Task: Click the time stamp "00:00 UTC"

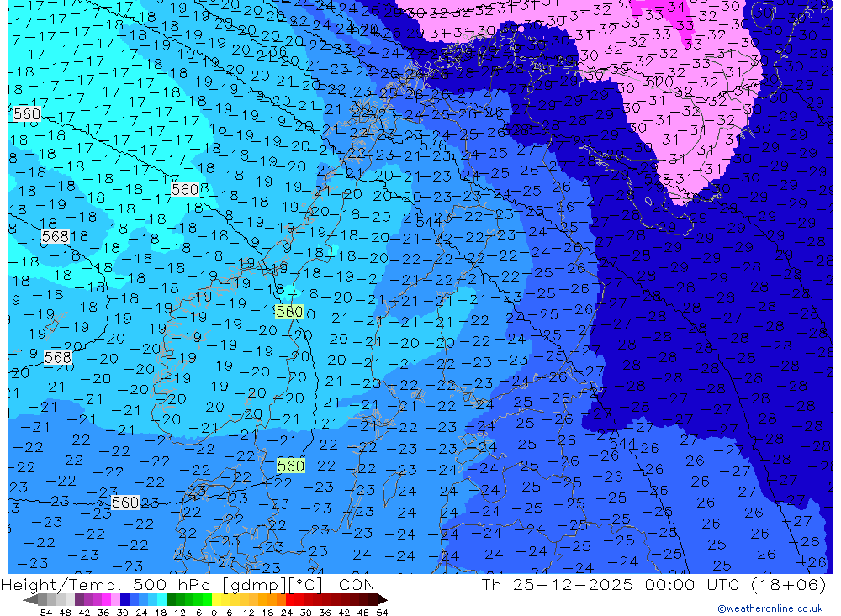Action: [692, 584]
